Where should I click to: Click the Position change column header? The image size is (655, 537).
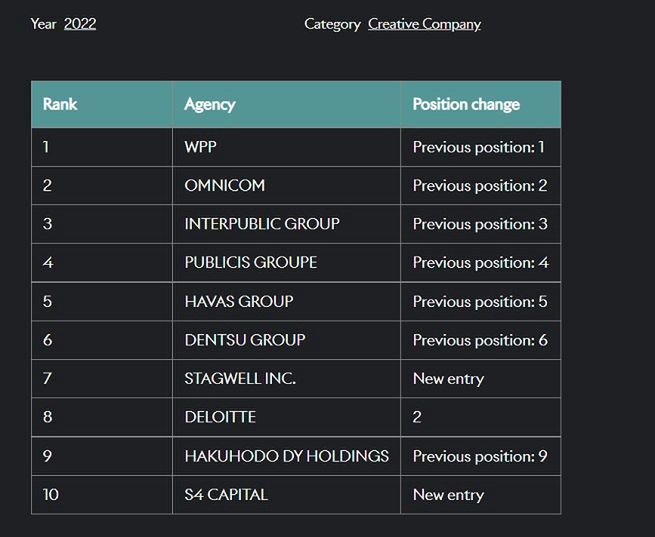click(466, 104)
